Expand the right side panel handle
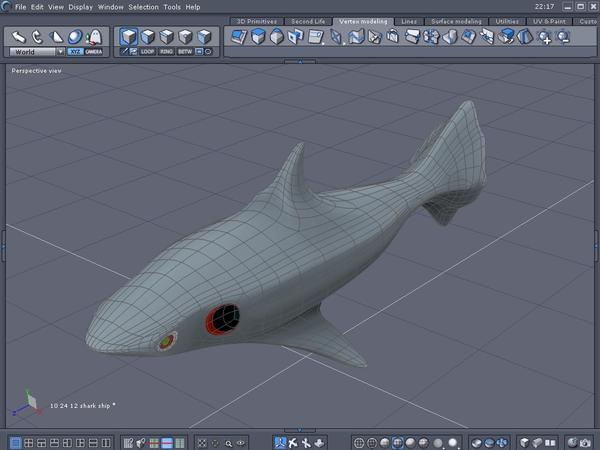This screenshot has width=600, height=450. tap(597, 246)
